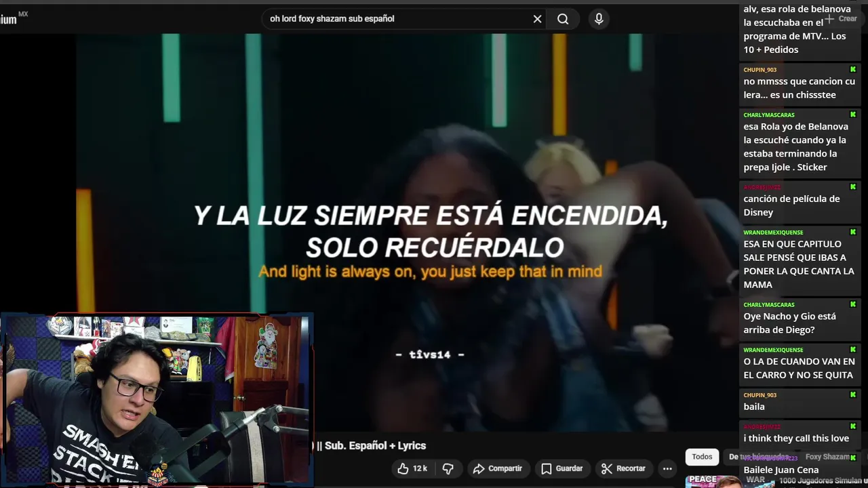This screenshot has height=488, width=868.
Task: Select the Foxy Shazam filter chip
Action: (x=827, y=457)
